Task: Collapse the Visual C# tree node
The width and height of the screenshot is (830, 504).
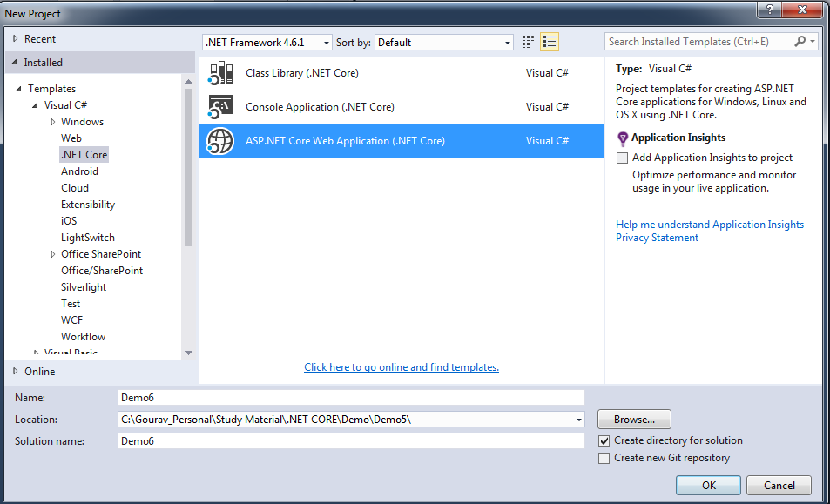Action: (x=35, y=105)
